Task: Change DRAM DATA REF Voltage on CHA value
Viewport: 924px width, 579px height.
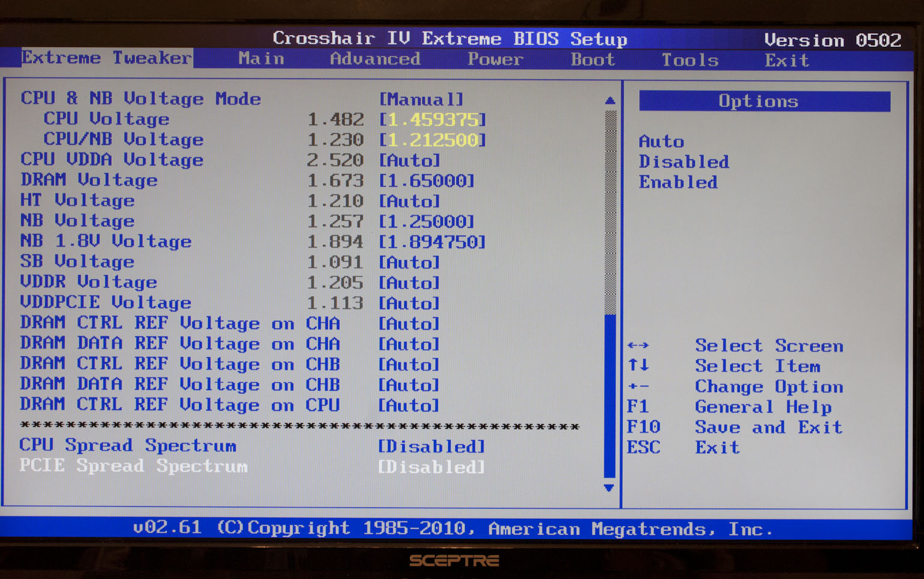Action: [x=409, y=344]
